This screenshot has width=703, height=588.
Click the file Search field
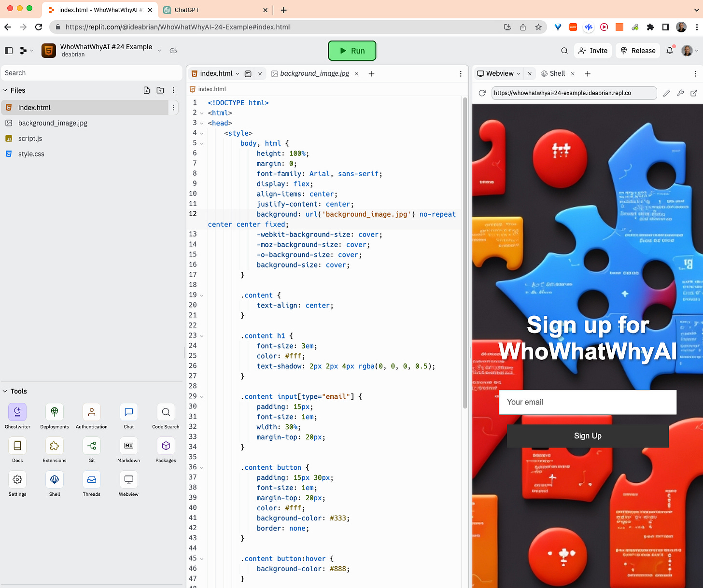coord(92,73)
